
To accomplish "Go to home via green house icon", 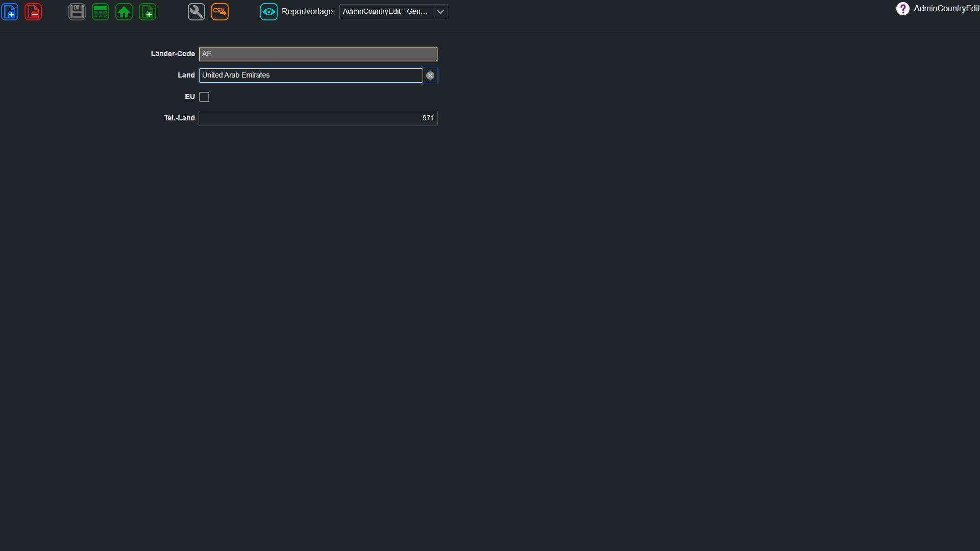I will click(x=124, y=12).
